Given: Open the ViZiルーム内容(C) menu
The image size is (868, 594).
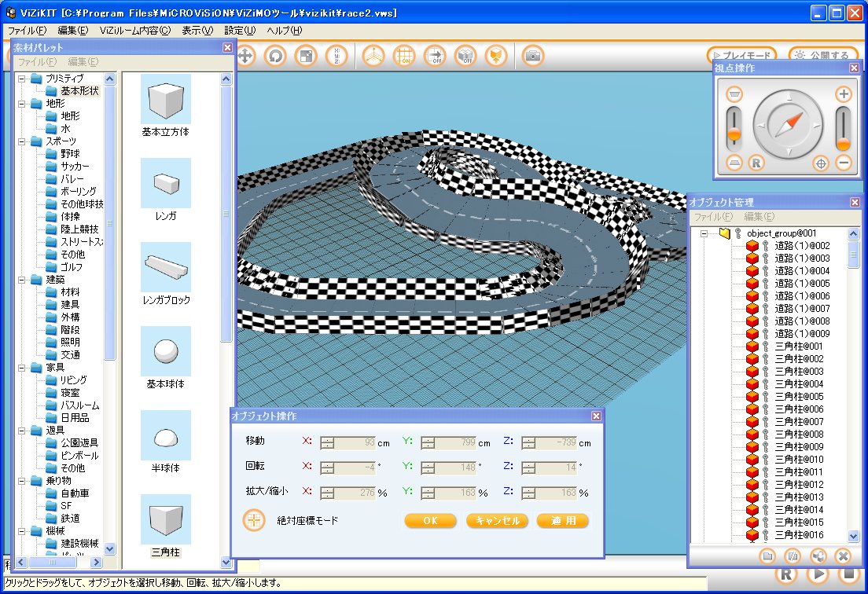Looking at the screenshot, I should click(134, 31).
